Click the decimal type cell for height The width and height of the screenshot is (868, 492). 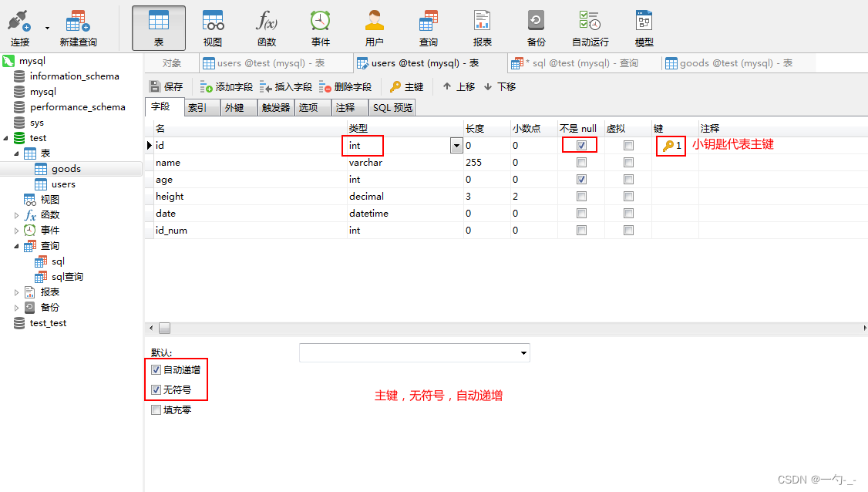(x=405, y=196)
